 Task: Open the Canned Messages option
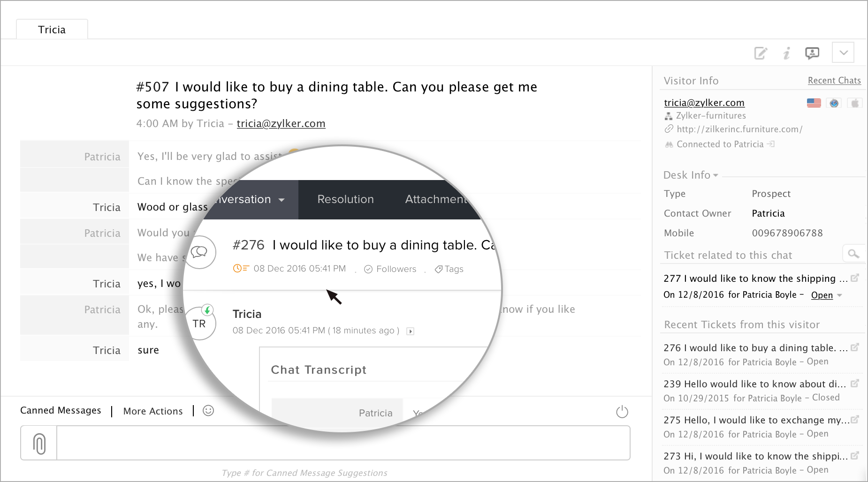point(61,411)
